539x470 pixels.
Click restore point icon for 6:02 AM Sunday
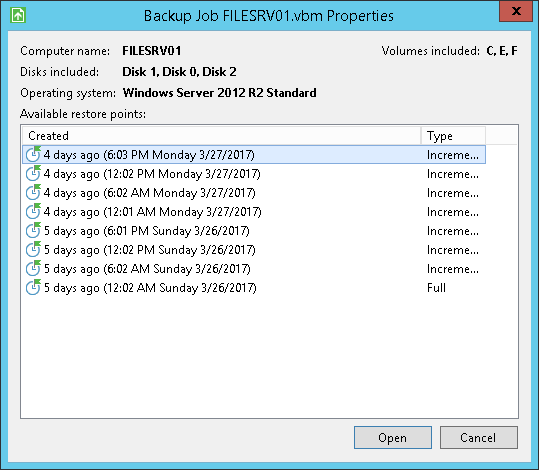[x=33, y=269]
